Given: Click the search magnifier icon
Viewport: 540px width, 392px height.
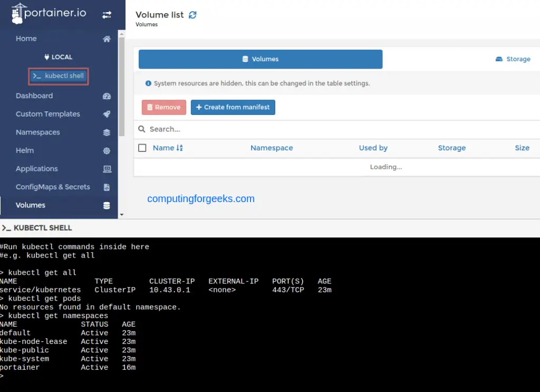Looking at the screenshot, I should 141,129.
